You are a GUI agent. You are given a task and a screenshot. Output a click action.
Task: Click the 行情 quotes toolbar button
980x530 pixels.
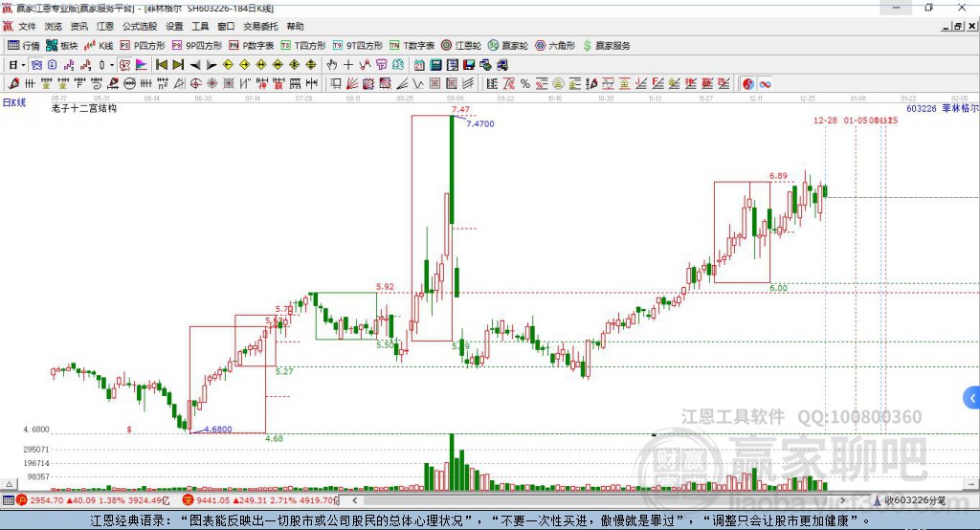[x=24, y=46]
